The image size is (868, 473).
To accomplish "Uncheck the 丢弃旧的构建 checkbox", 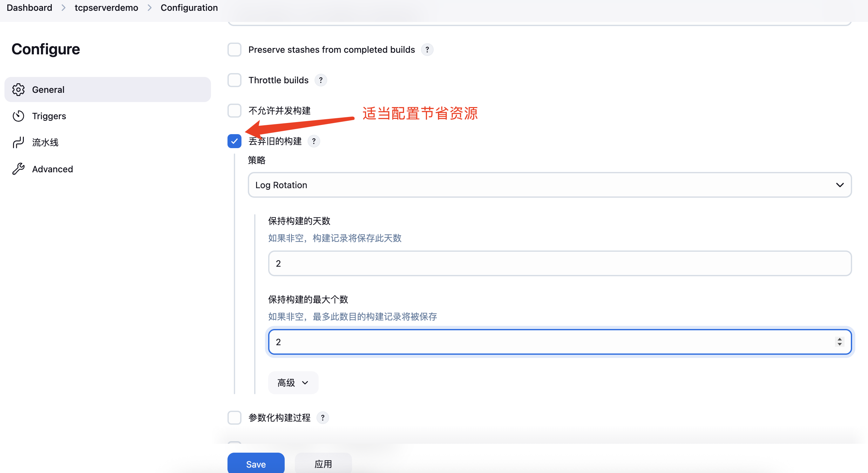I will [x=234, y=141].
